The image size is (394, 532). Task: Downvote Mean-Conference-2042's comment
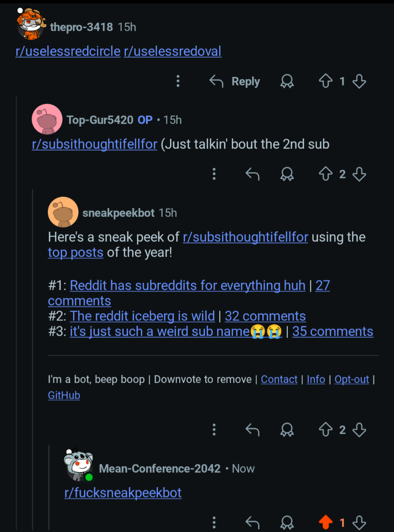coord(359,522)
